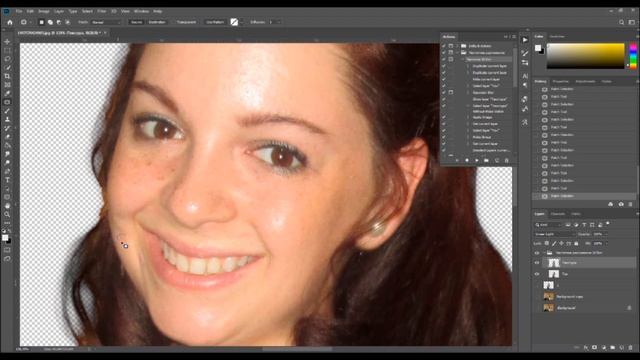This screenshot has height=360, width=640.
Task: Expand the first action set folder
Action: click(x=457, y=46)
